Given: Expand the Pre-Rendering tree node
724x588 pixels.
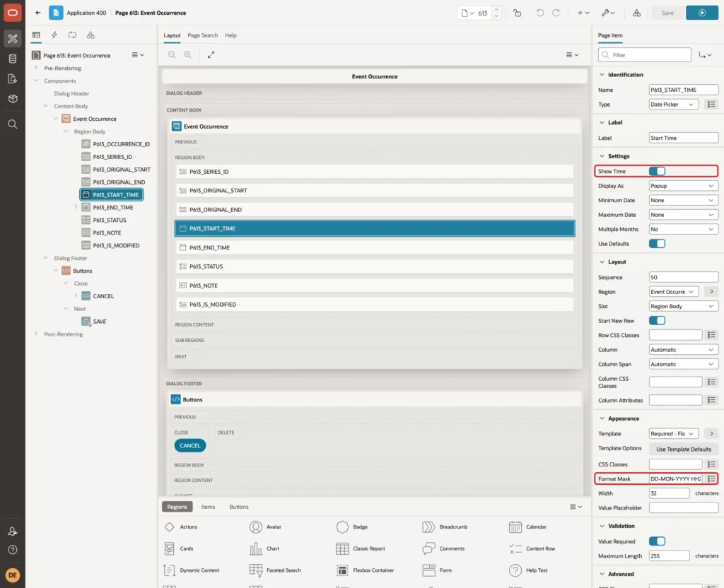Looking at the screenshot, I should click(36, 68).
